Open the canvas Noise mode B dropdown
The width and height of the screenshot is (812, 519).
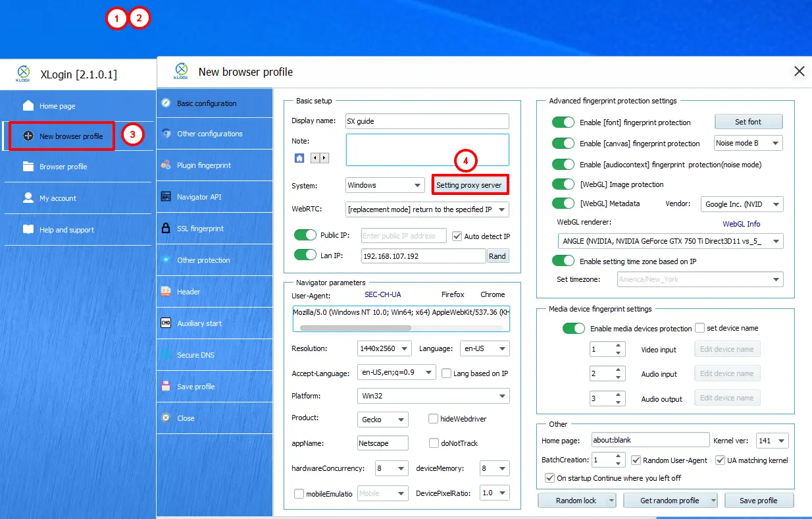748,143
